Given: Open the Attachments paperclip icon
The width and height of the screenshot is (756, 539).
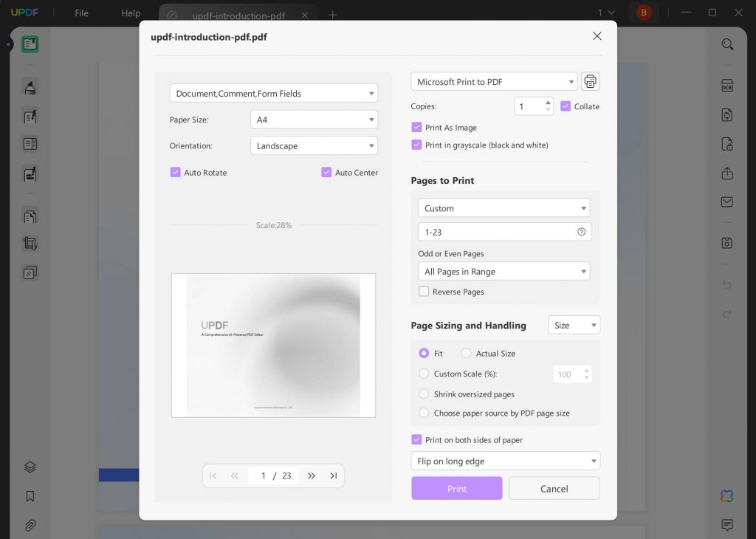Looking at the screenshot, I should [x=30, y=525].
